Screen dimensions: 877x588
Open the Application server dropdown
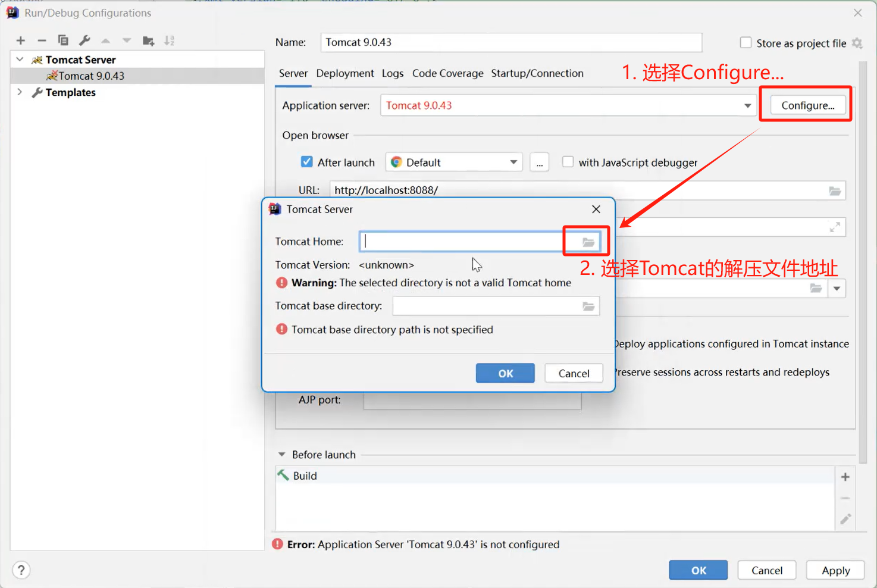click(747, 105)
